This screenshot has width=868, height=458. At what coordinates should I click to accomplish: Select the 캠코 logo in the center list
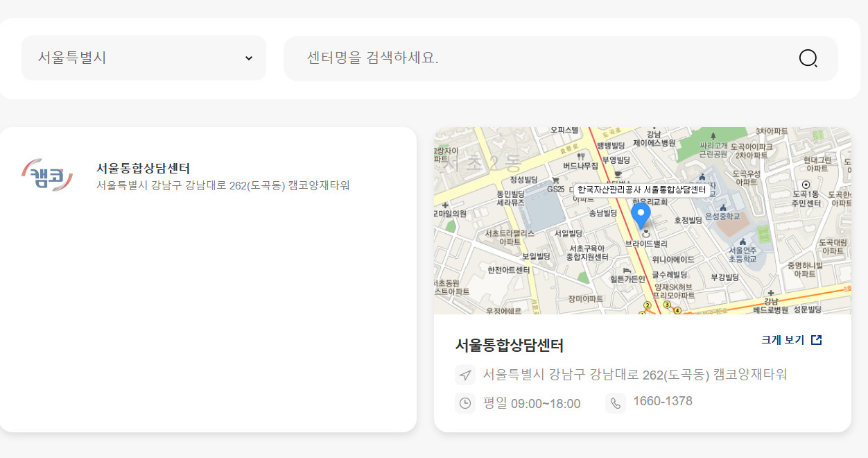click(x=47, y=176)
